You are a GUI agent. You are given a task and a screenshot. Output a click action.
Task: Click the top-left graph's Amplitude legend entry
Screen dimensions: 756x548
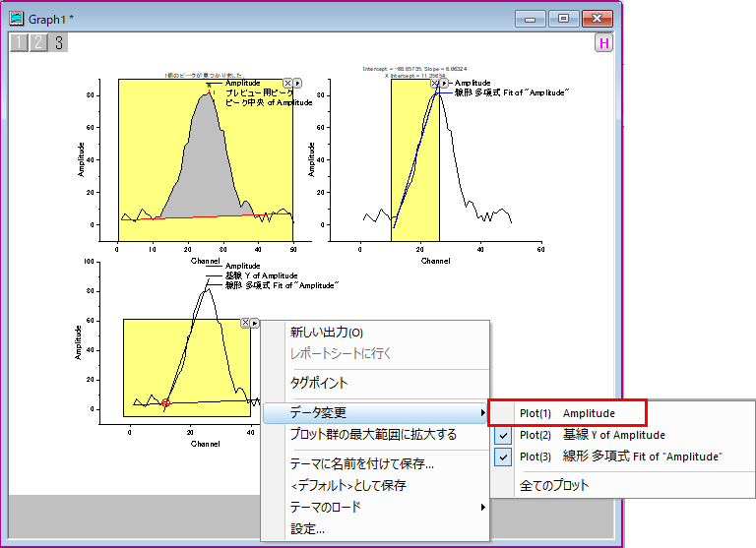pos(242,83)
